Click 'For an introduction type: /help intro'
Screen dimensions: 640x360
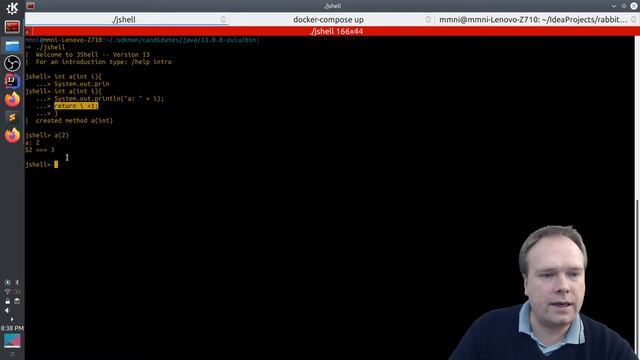104,62
